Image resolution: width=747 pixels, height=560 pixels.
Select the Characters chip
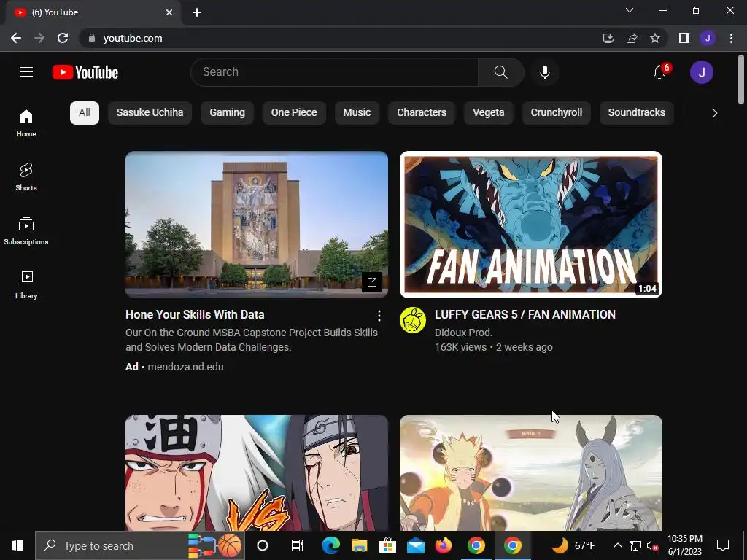pos(422,113)
